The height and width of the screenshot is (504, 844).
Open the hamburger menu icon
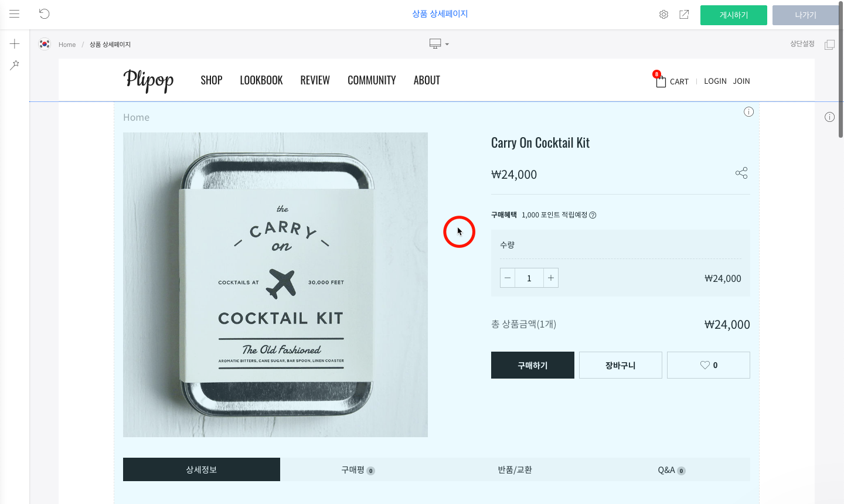15,14
